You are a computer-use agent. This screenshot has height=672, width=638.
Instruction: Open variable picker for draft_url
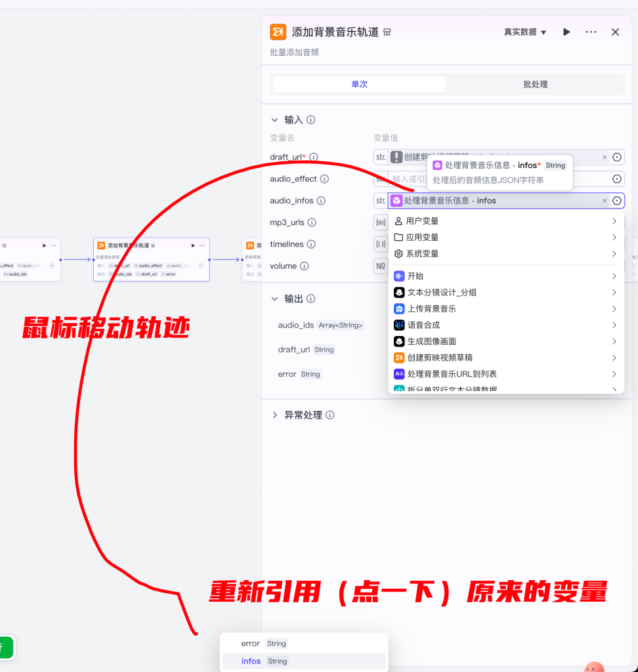tap(616, 157)
